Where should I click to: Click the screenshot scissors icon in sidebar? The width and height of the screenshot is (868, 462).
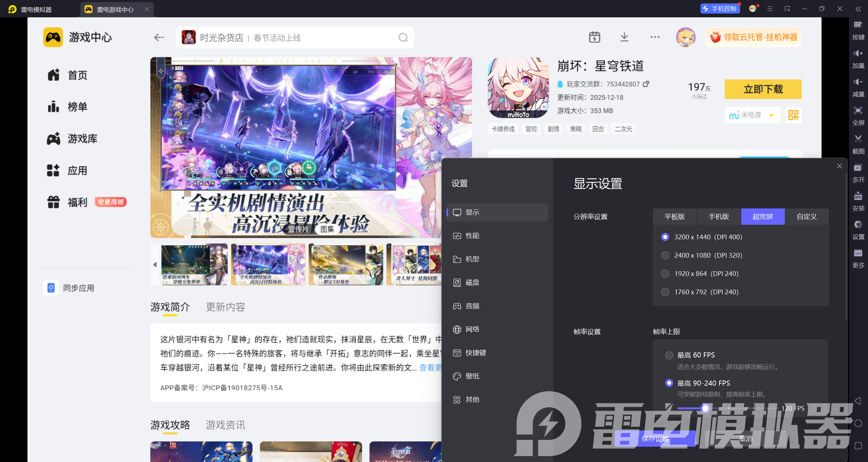(x=858, y=139)
